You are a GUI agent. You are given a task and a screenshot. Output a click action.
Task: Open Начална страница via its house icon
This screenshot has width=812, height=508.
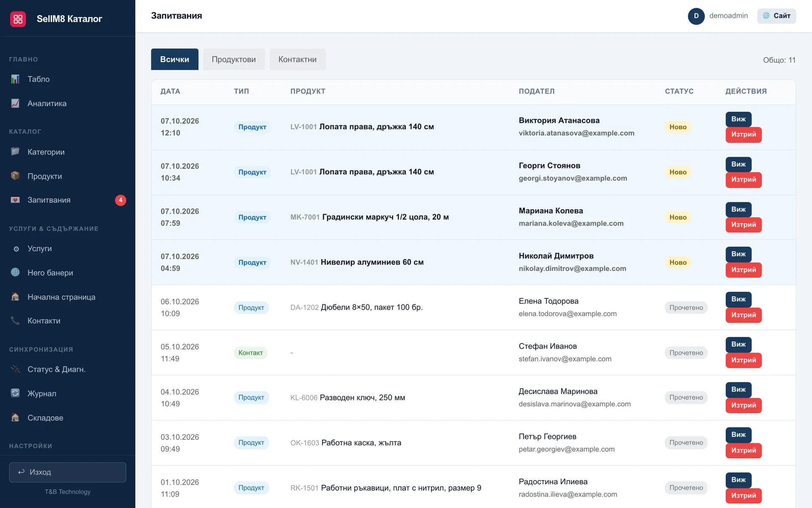[15, 297]
